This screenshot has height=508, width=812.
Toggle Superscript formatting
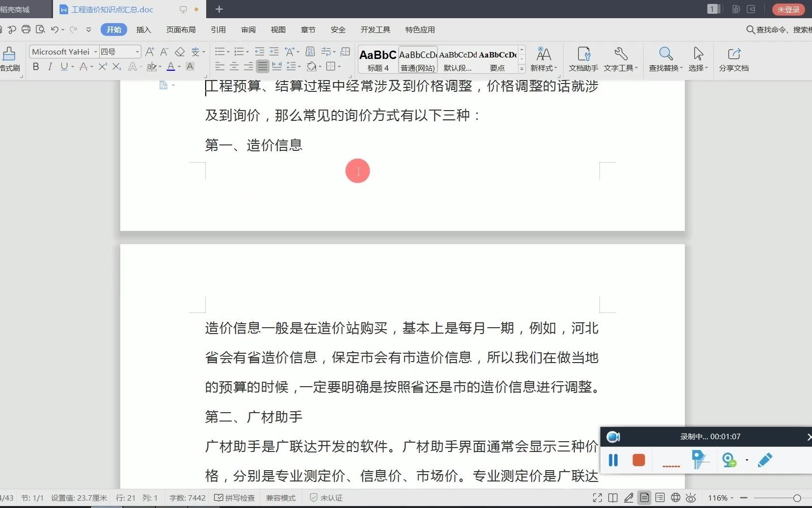pyautogui.click(x=102, y=66)
